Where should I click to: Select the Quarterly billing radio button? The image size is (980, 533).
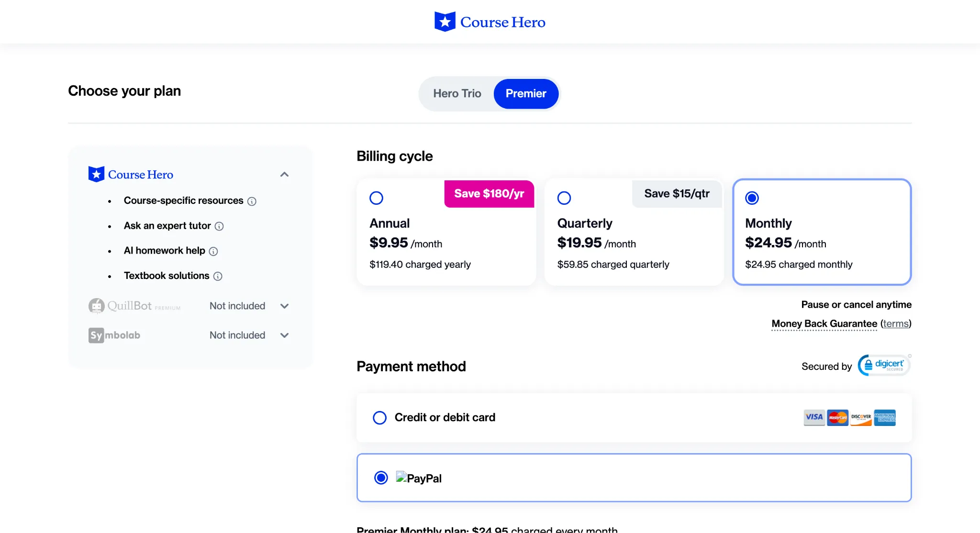click(564, 198)
